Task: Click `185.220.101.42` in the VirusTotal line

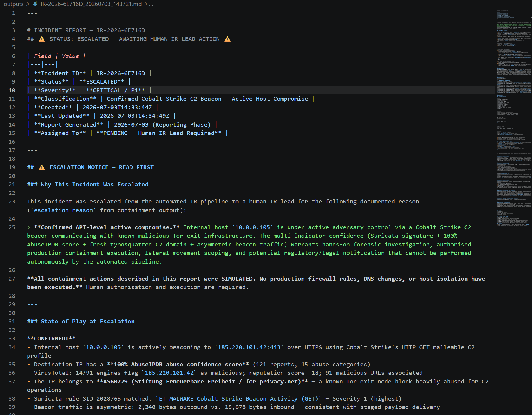Action: (169, 373)
